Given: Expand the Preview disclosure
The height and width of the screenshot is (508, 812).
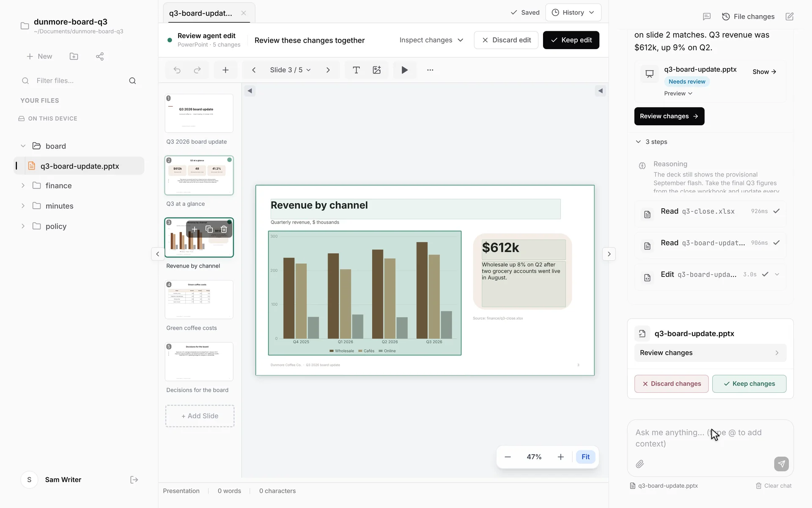Looking at the screenshot, I should 678,94.
